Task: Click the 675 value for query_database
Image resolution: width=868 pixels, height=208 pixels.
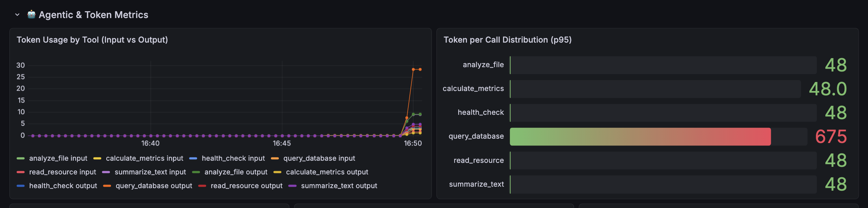Action: point(831,136)
